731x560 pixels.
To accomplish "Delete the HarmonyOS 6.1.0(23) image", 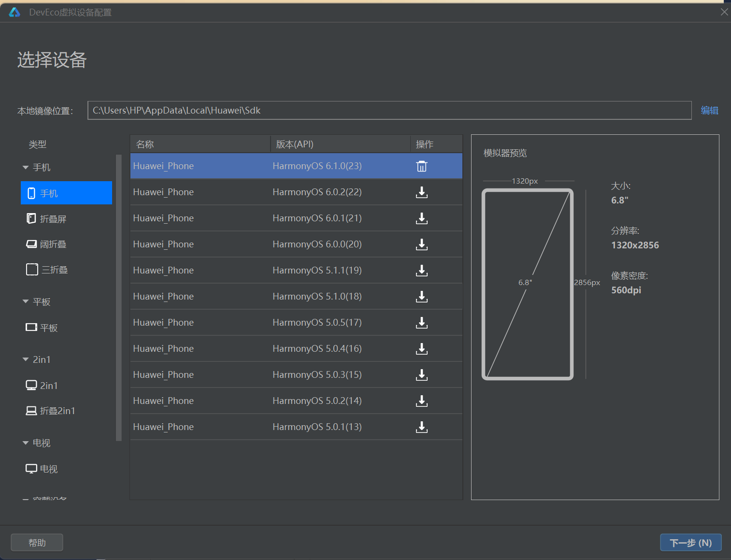I will tap(422, 166).
